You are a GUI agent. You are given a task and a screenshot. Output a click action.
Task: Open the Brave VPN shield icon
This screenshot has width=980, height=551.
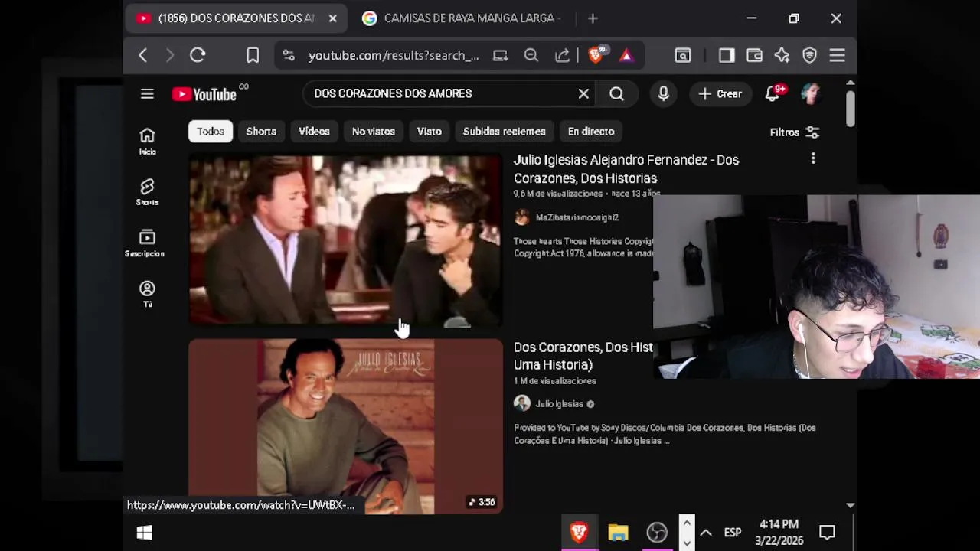point(809,55)
